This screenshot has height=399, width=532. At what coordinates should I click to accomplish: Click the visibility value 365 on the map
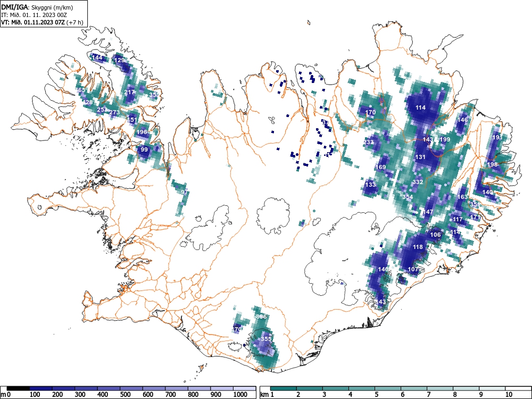coord(80,90)
